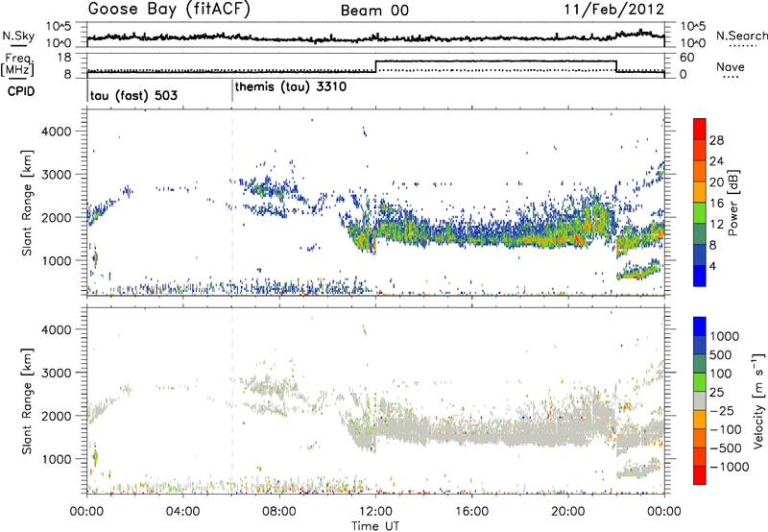
Task: Click the "500" tick on Velocity colorbar
Action: pos(721,354)
